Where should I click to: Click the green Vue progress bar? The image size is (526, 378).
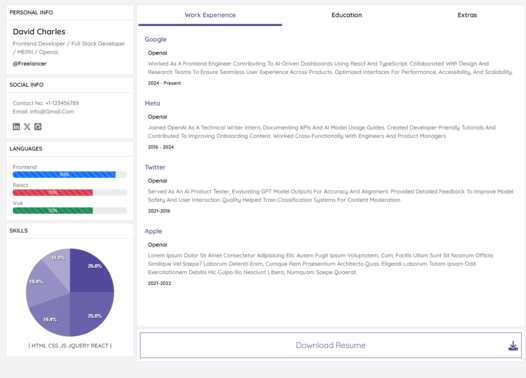53,211
